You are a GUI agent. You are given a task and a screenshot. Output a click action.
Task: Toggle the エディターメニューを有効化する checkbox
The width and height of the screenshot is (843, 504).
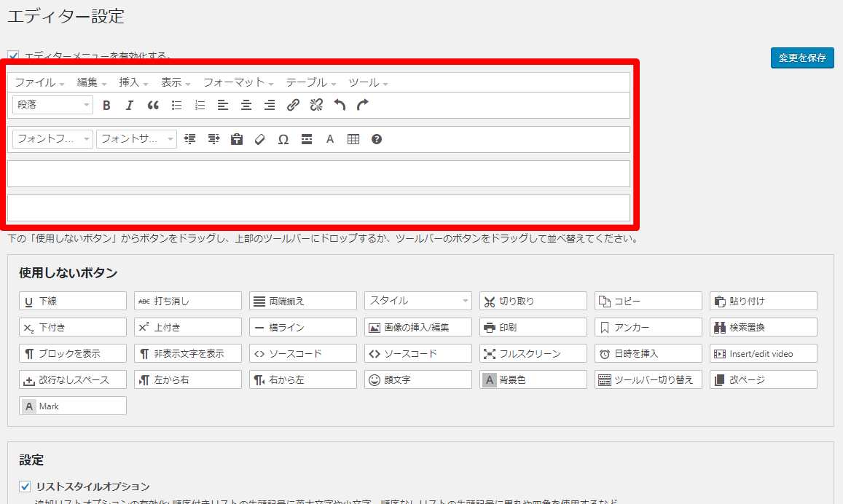tap(13, 55)
